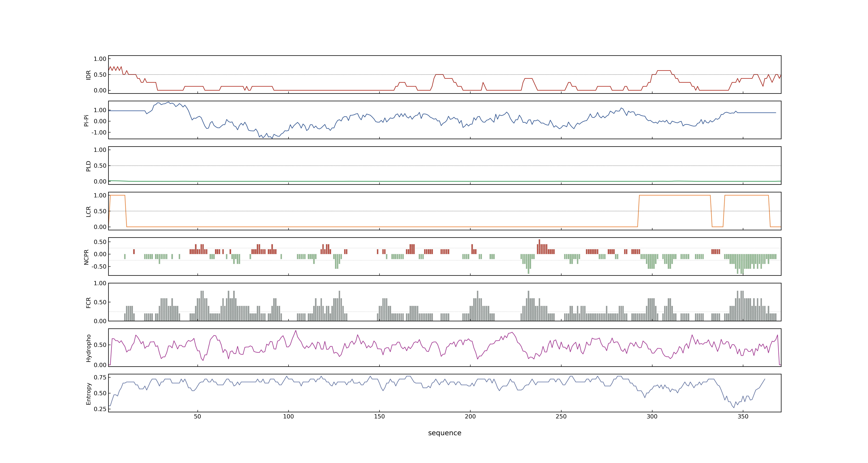Select the x-axis tick label 150

click(379, 416)
